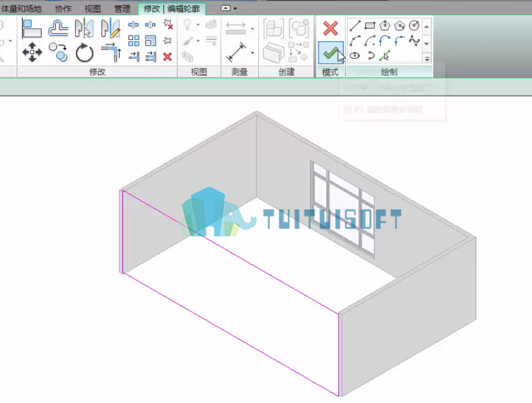This screenshot has width=532, height=403.
Task: Expand the Draw gallery with bottom arrow
Action: click(427, 59)
